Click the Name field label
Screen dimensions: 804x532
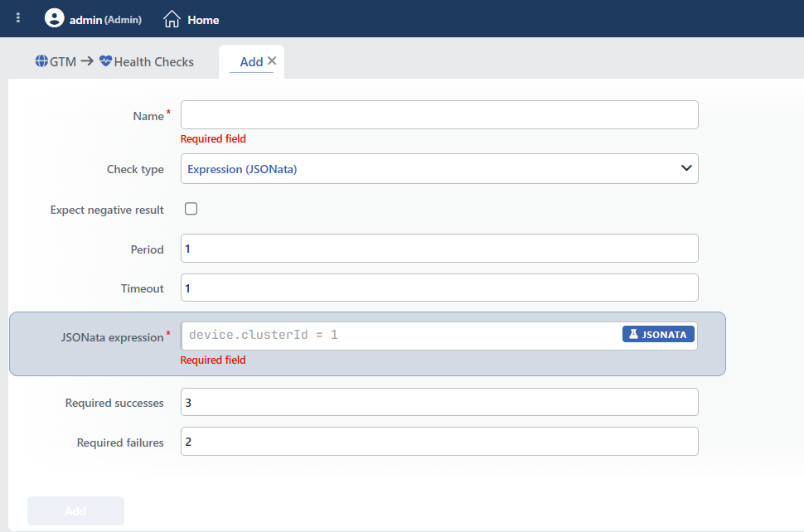[148, 116]
